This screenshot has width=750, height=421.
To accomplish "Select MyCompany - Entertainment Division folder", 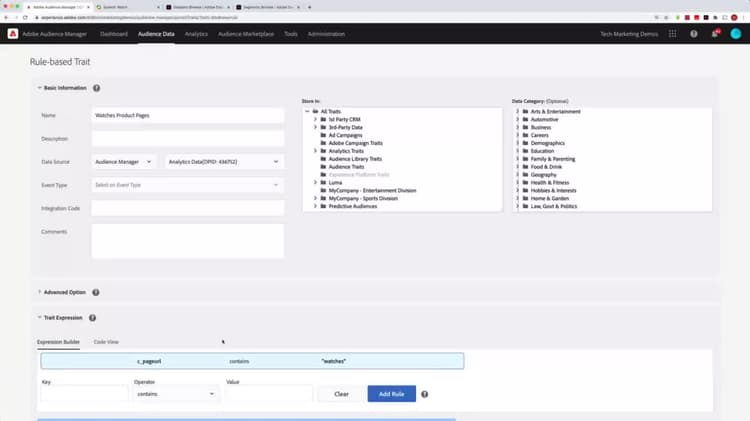I will pos(372,190).
